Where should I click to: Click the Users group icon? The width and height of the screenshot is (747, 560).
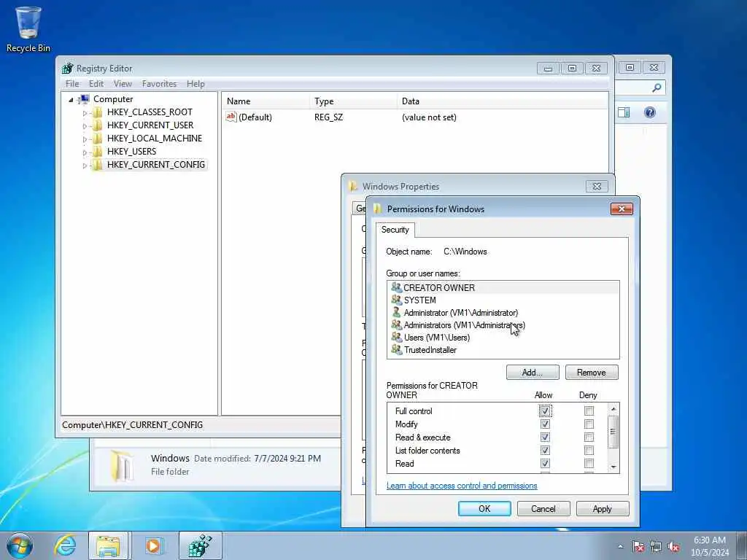[396, 337]
